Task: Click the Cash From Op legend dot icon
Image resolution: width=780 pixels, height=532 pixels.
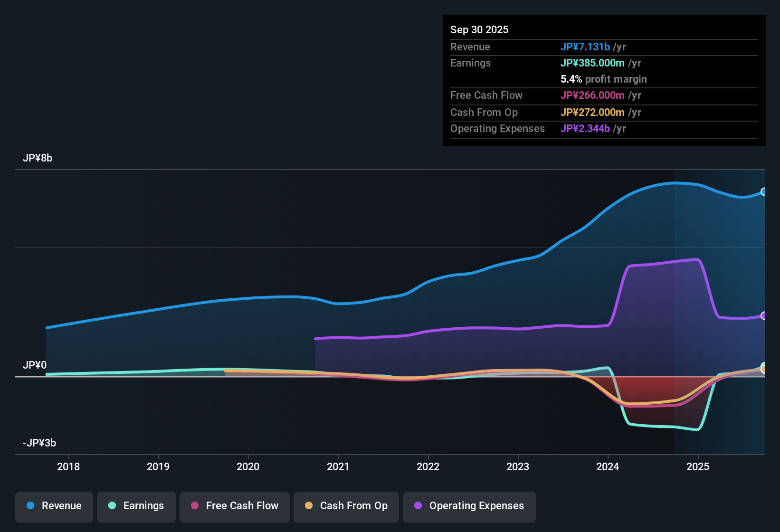Action: pos(308,506)
